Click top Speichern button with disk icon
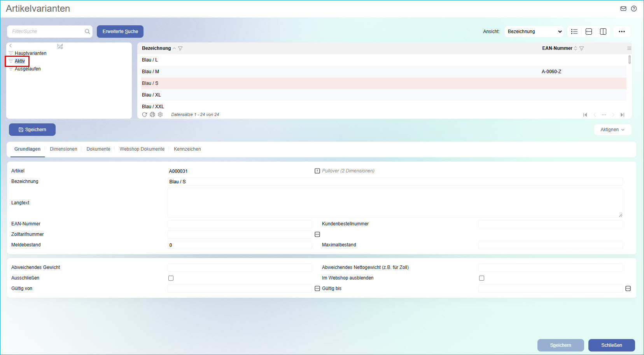The height and width of the screenshot is (355, 644). [32, 130]
